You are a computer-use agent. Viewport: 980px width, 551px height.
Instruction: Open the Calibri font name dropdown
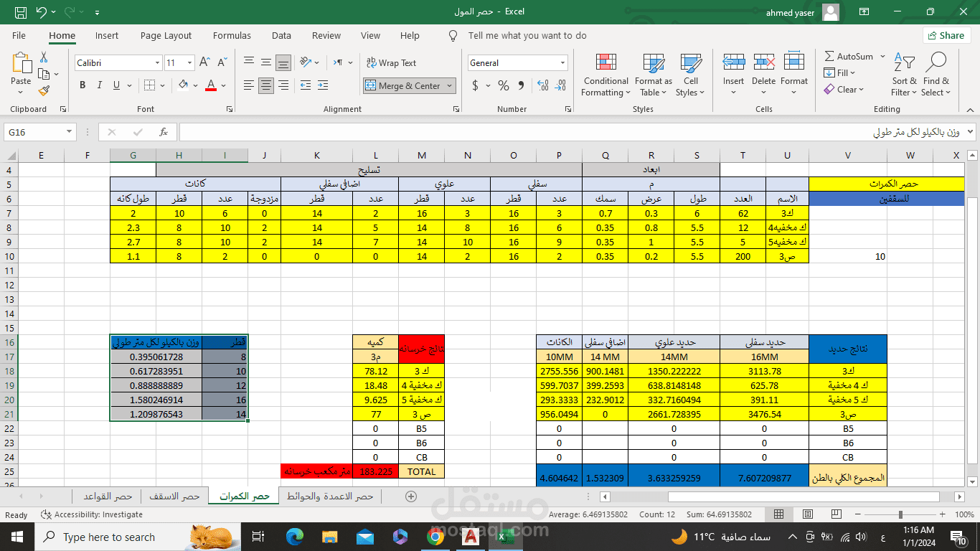(157, 63)
